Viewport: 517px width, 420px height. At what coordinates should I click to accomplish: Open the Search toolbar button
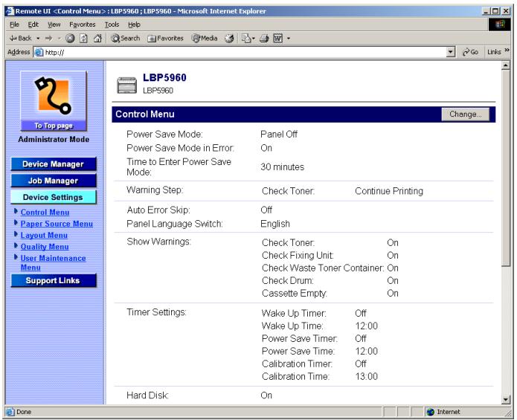[x=125, y=38]
